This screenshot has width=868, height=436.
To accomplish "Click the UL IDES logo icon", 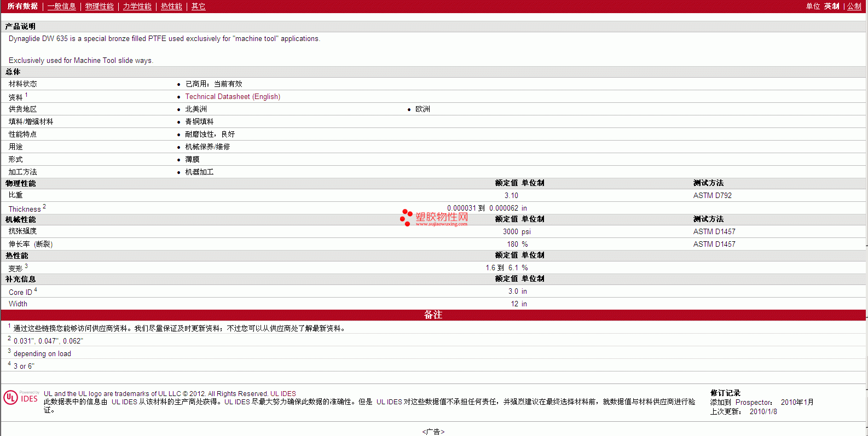I will (x=21, y=397).
